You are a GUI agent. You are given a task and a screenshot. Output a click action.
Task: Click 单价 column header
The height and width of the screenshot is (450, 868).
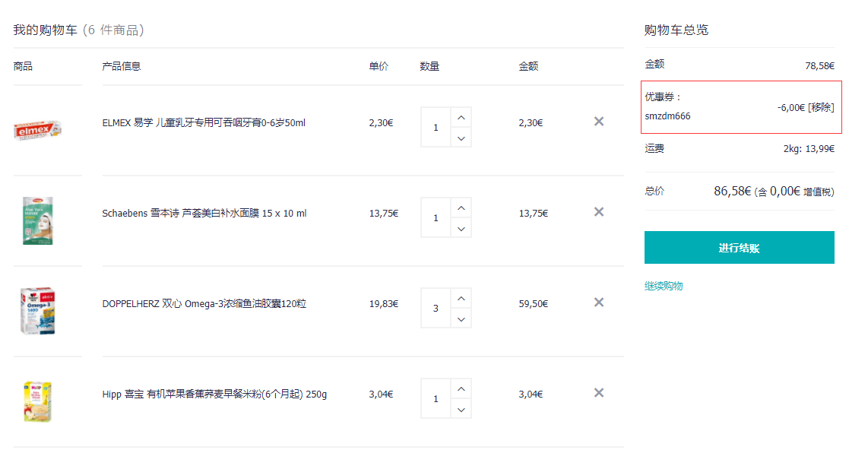point(379,66)
